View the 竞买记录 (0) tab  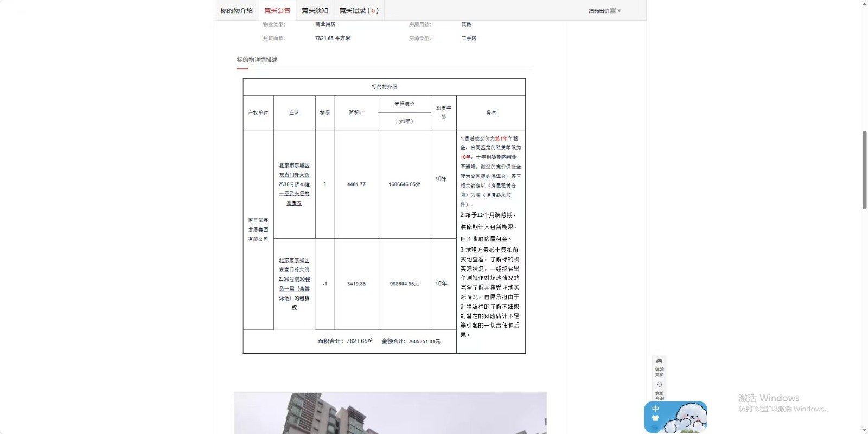[x=359, y=10]
